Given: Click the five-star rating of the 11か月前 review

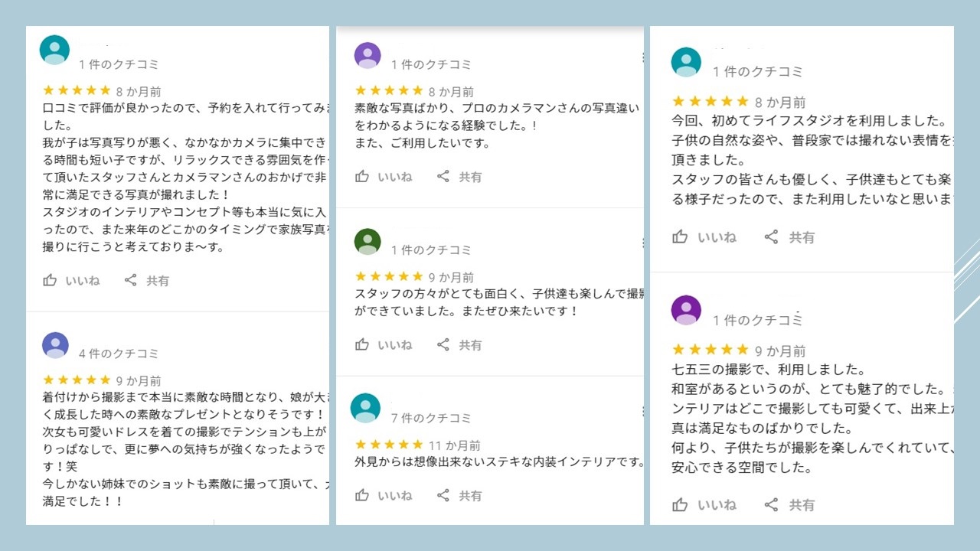Looking at the screenshot, I should pos(389,444).
